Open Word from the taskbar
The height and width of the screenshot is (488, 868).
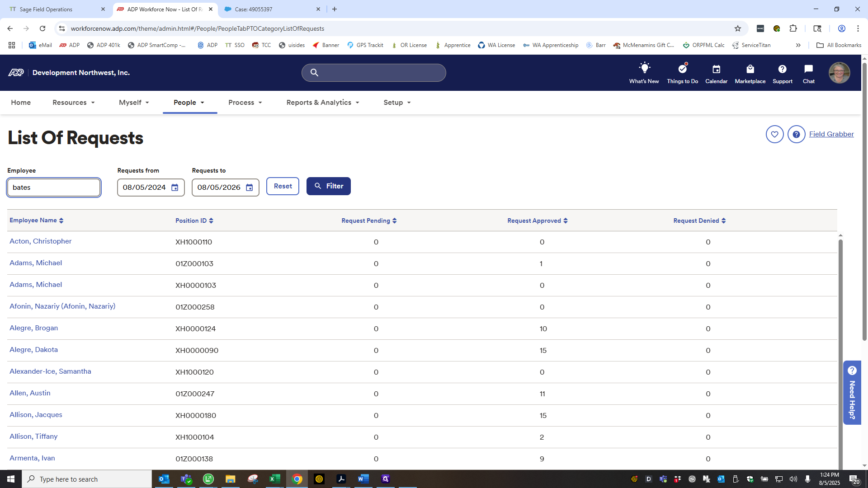pyautogui.click(x=363, y=479)
